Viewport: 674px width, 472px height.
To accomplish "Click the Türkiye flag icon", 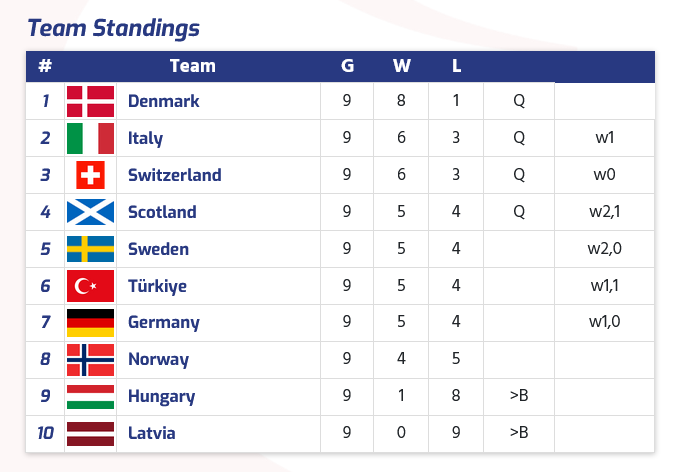I will tap(90, 286).
